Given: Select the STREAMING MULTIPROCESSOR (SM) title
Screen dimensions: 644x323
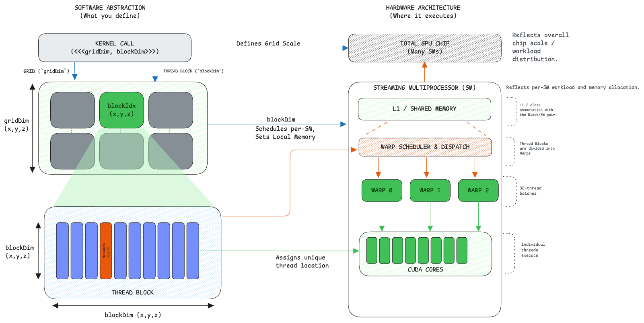Looking at the screenshot, I should [x=424, y=88].
